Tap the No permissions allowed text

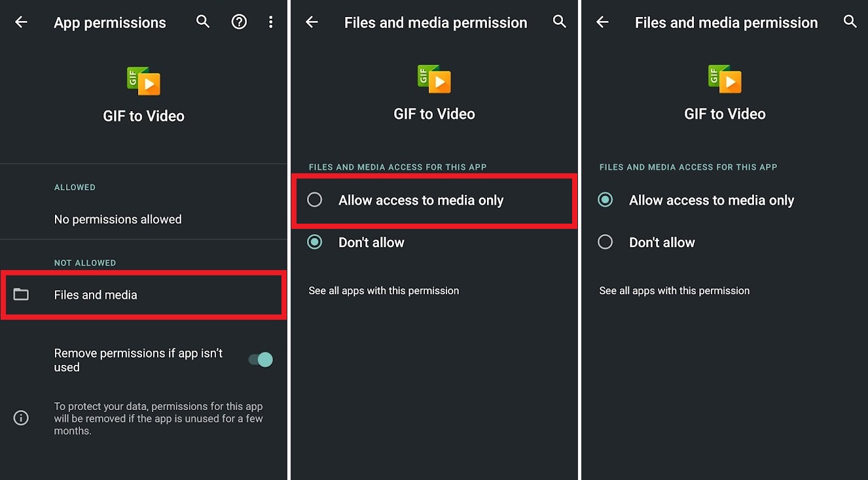(118, 219)
